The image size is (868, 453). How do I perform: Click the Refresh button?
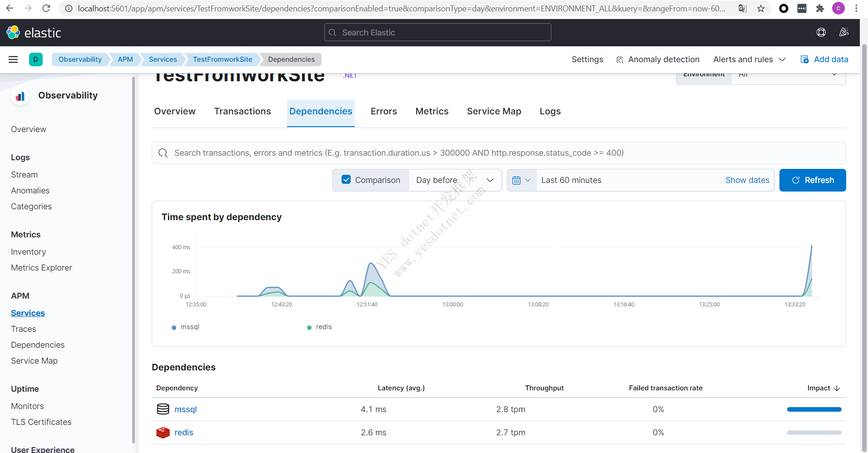pyautogui.click(x=813, y=180)
